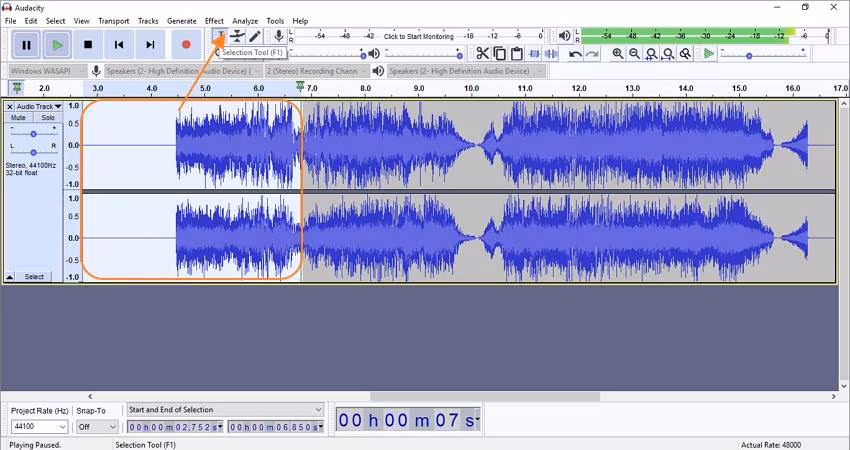The width and height of the screenshot is (850, 450).
Task: Click the Redo arrow icon
Action: 593,53
